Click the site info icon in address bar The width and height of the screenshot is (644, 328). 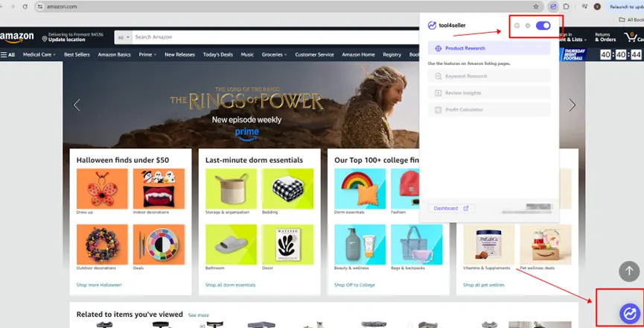(x=40, y=7)
